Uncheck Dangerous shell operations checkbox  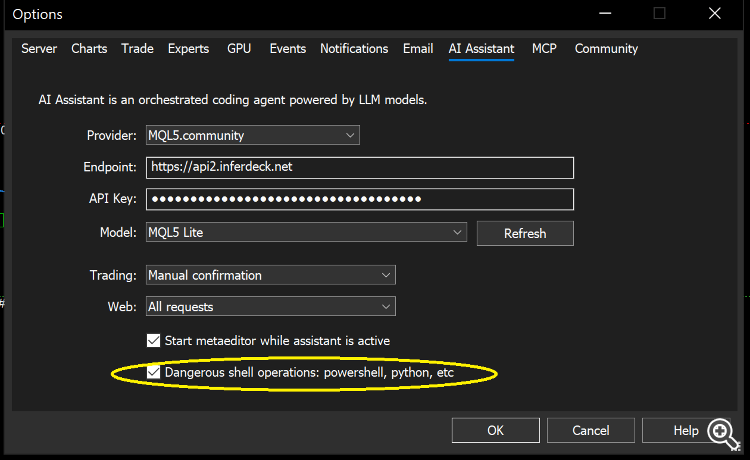154,372
